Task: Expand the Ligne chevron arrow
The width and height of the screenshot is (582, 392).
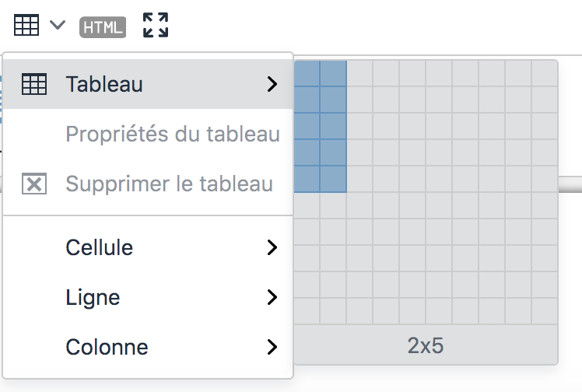Action: pyautogui.click(x=272, y=297)
